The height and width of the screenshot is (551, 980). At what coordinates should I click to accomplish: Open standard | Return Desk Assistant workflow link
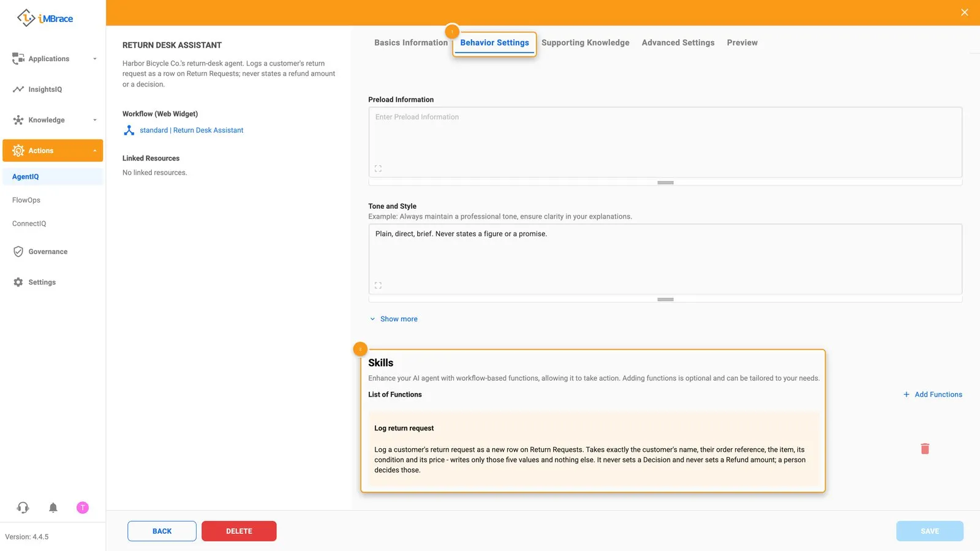click(x=191, y=130)
